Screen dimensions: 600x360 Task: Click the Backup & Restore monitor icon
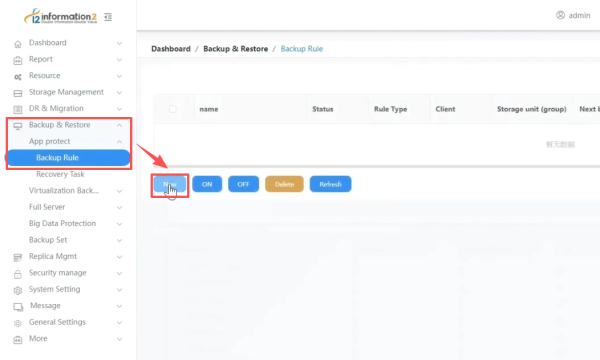18,126
